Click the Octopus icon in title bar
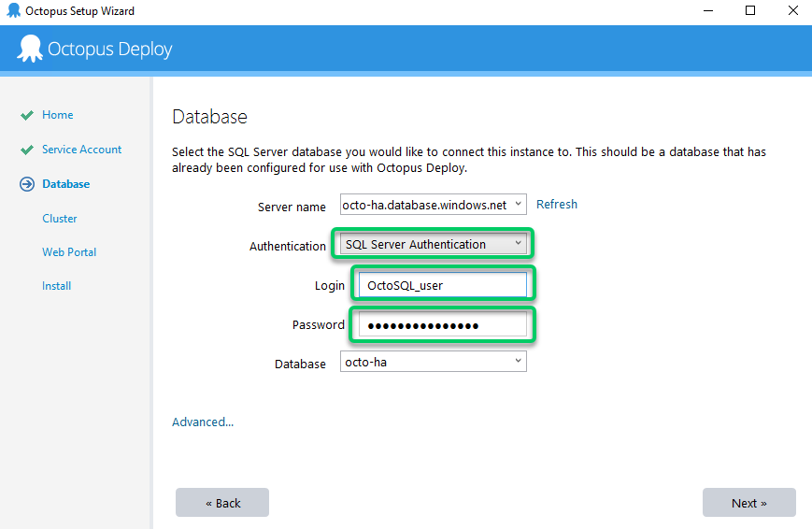Viewport: 812px width, 529px height. pos(13,11)
